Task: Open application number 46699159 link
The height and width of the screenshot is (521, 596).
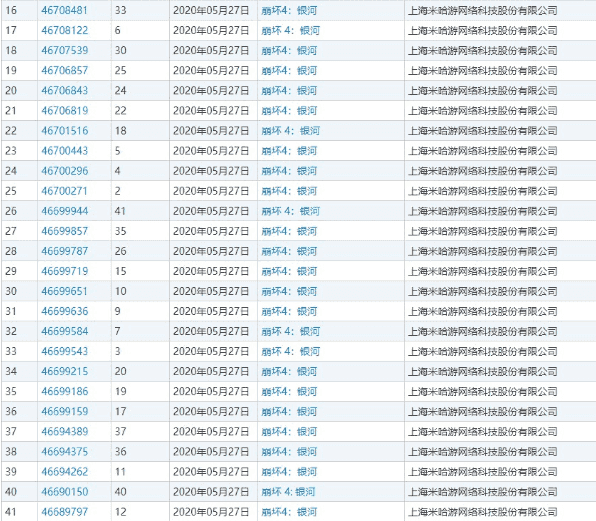Action: pos(65,412)
